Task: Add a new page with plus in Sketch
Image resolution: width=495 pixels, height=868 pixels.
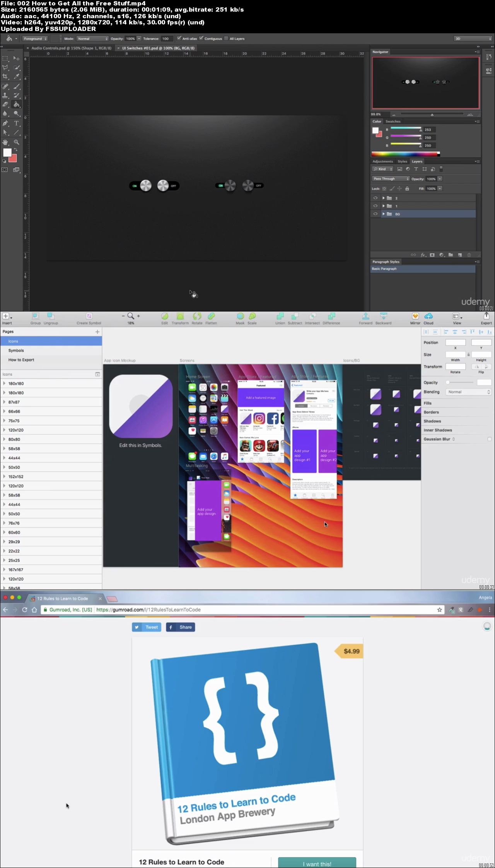Action: [x=97, y=332]
